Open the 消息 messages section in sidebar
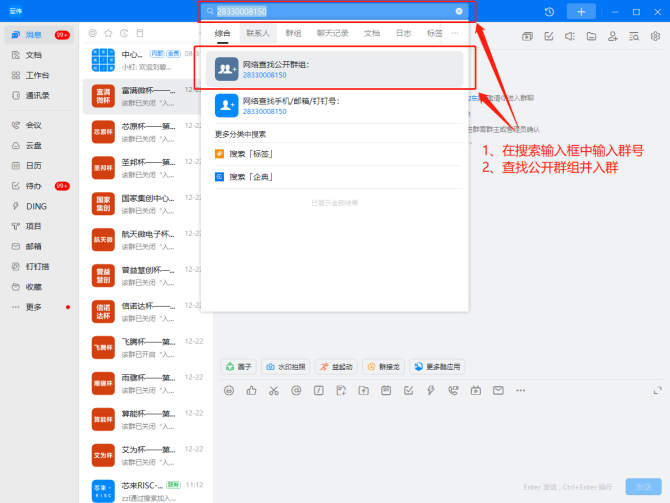 39,35
